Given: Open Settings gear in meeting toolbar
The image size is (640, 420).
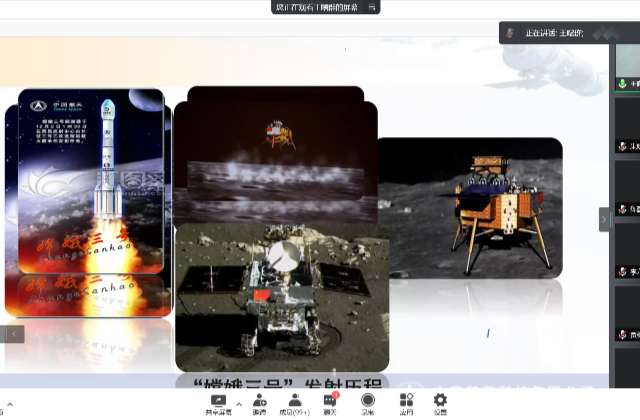Looking at the screenshot, I should coord(440,402).
